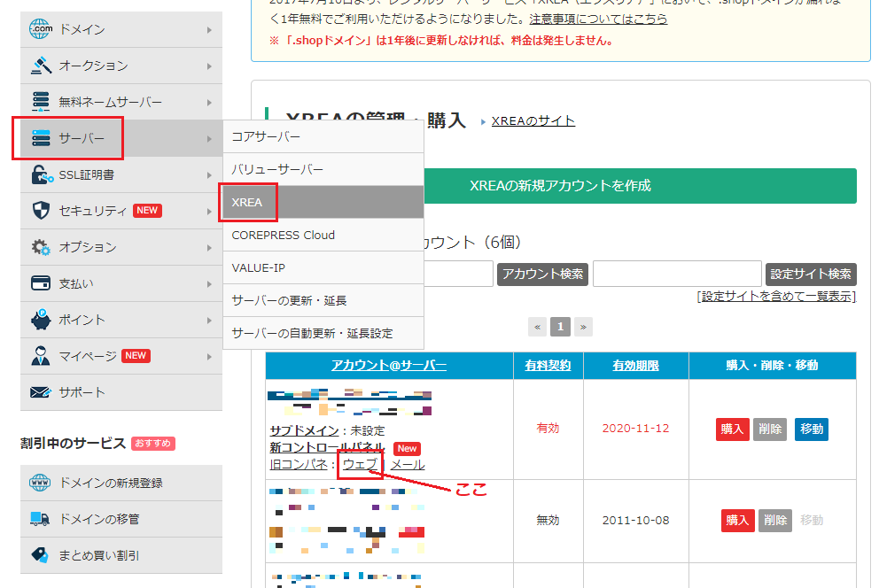
Task: Select XREA in the server submenu
Action: point(248,202)
